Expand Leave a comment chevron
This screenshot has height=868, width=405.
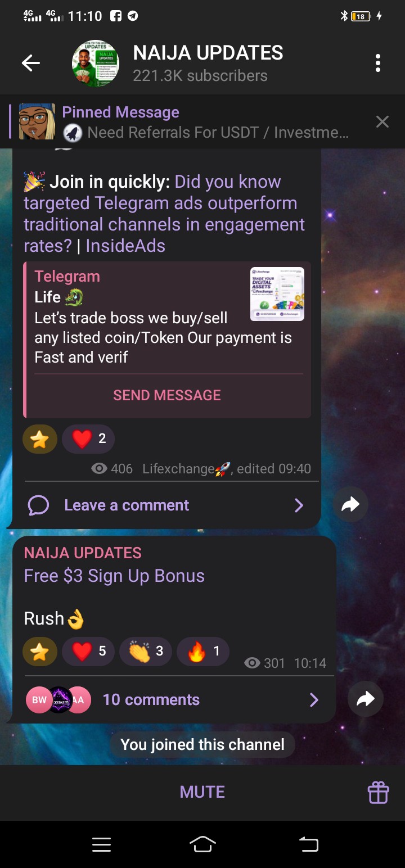[299, 505]
